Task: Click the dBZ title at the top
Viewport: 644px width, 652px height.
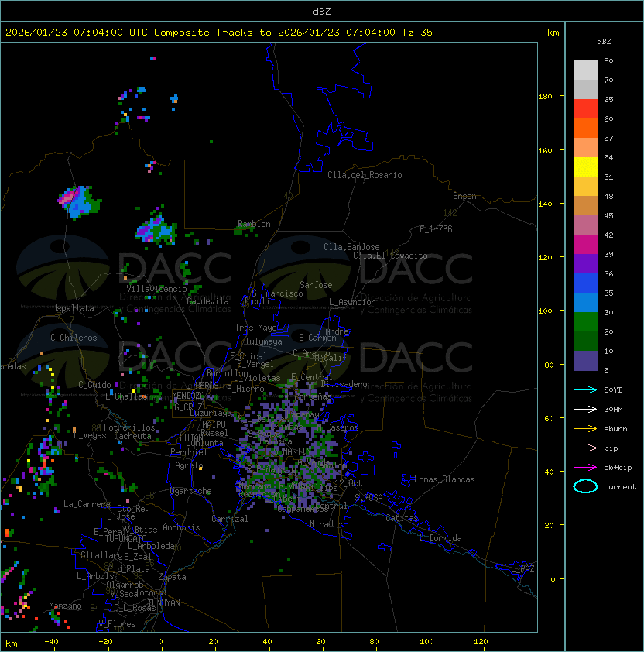Action: tap(322, 11)
